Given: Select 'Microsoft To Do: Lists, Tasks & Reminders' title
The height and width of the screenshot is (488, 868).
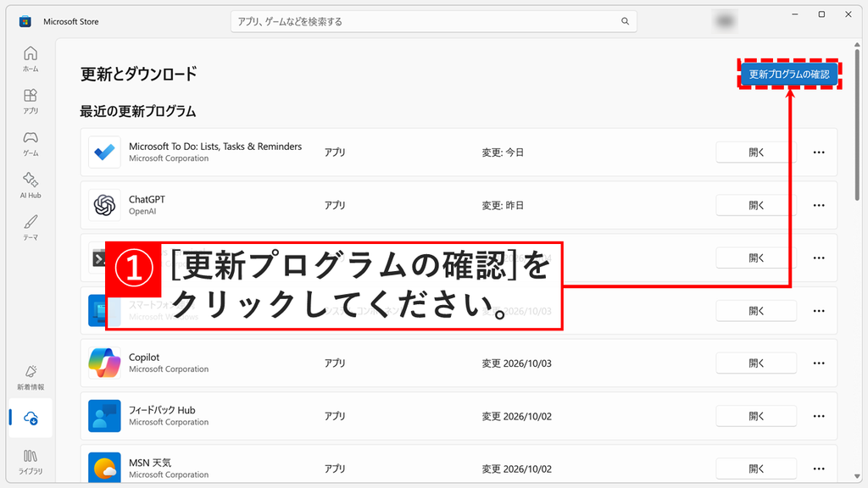Looking at the screenshot, I should (x=215, y=147).
